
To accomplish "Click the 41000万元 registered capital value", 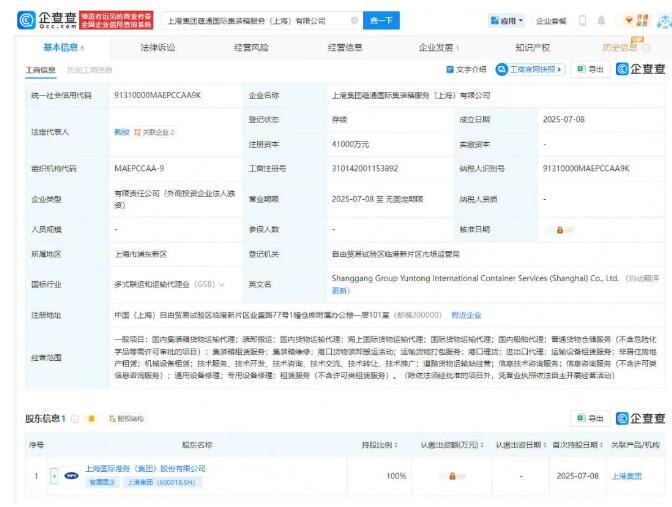I will point(350,144).
